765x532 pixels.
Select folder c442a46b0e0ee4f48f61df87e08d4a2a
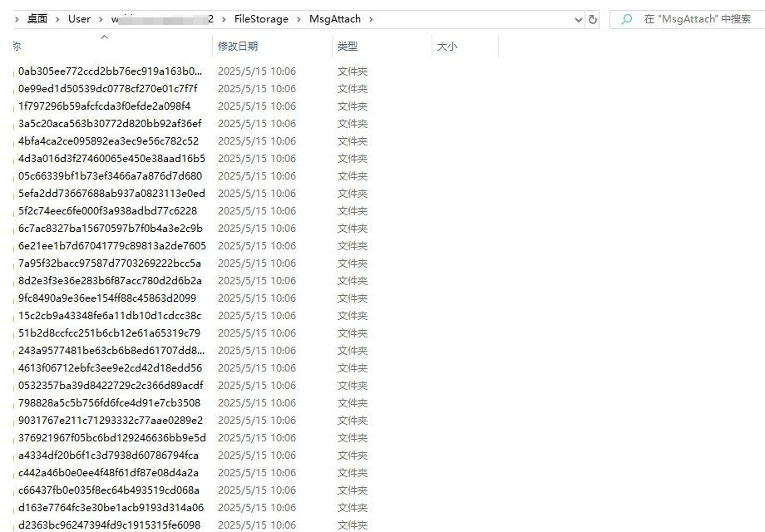click(x=108, y=473)
